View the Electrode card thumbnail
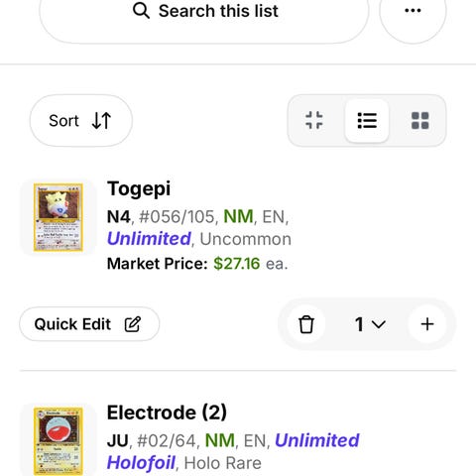This screenshot has width=476, height=476. click(x=59, y=441)
